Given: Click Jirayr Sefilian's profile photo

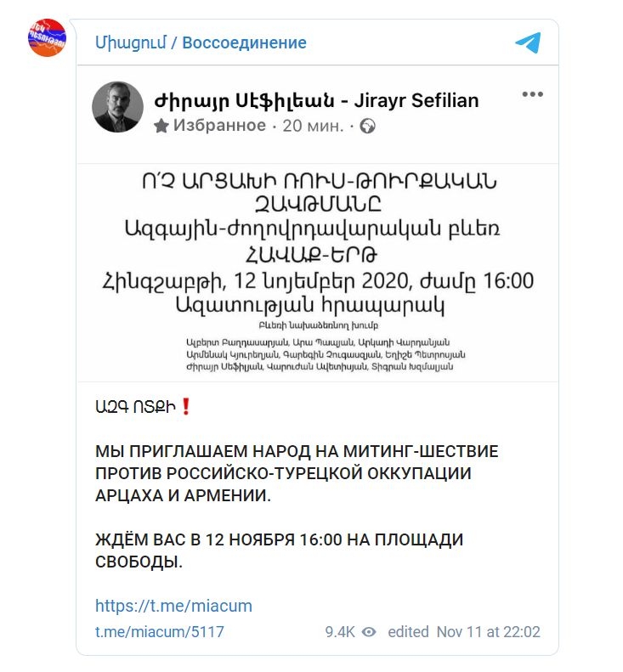Looking at the screenshot, I should coord(117,107).
